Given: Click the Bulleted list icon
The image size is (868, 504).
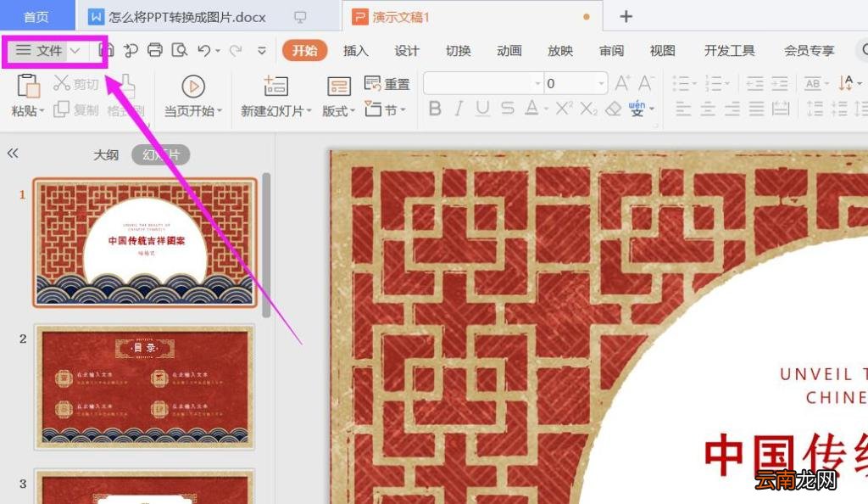Looking at the screenshot, I should (681, 84).
